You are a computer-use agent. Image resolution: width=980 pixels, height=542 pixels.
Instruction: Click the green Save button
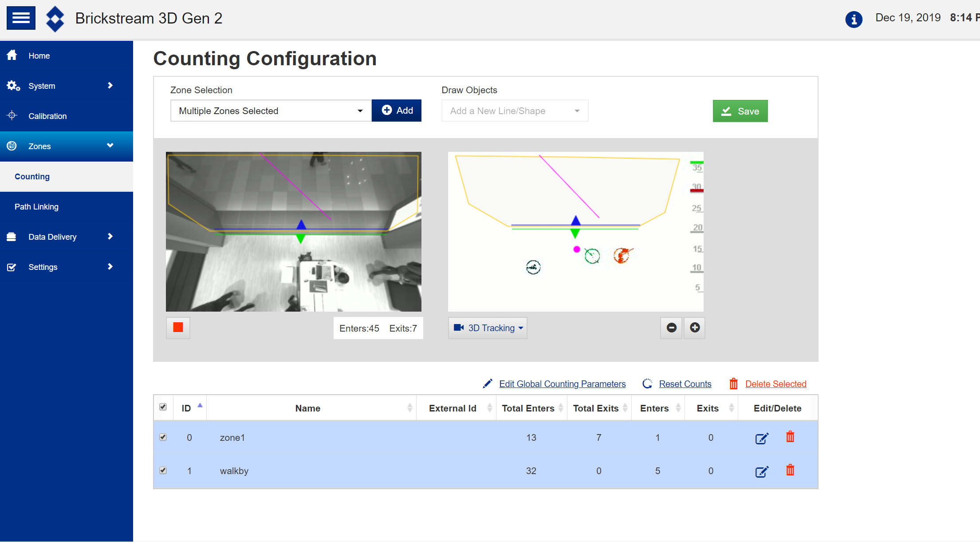pyautogui.click(x=740, y=111)
